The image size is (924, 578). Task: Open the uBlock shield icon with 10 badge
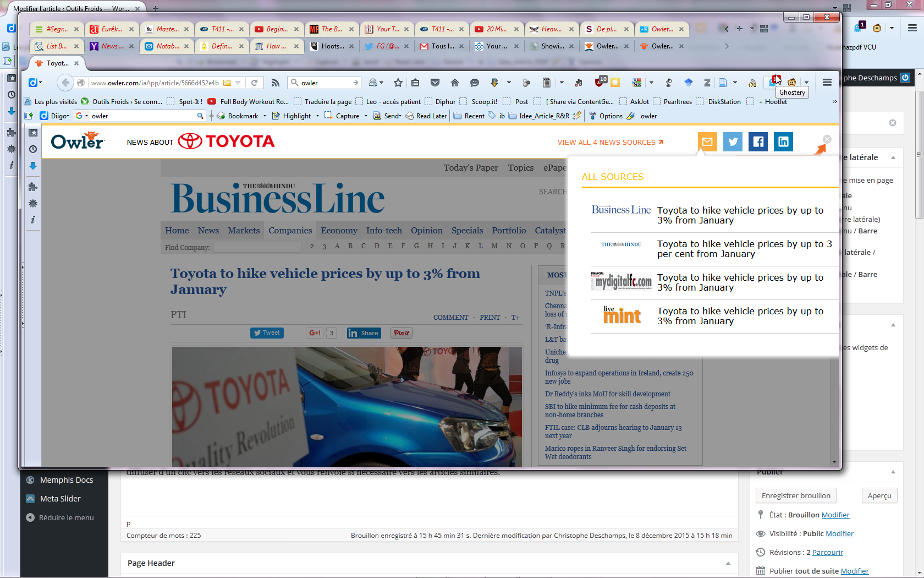600,82
